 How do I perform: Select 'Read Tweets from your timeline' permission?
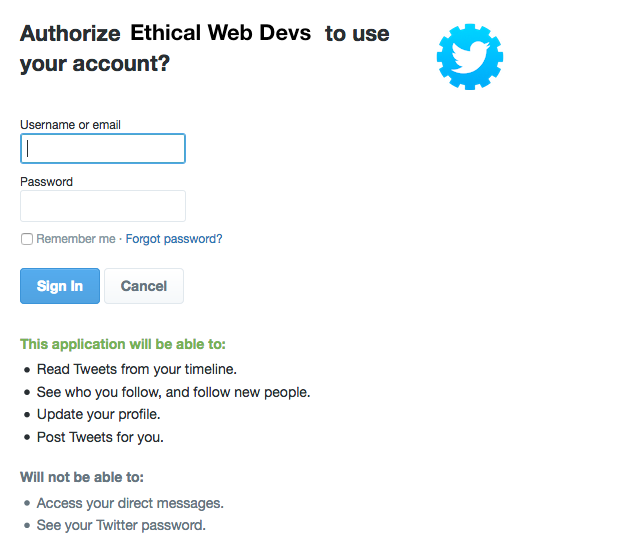point(136,369)
